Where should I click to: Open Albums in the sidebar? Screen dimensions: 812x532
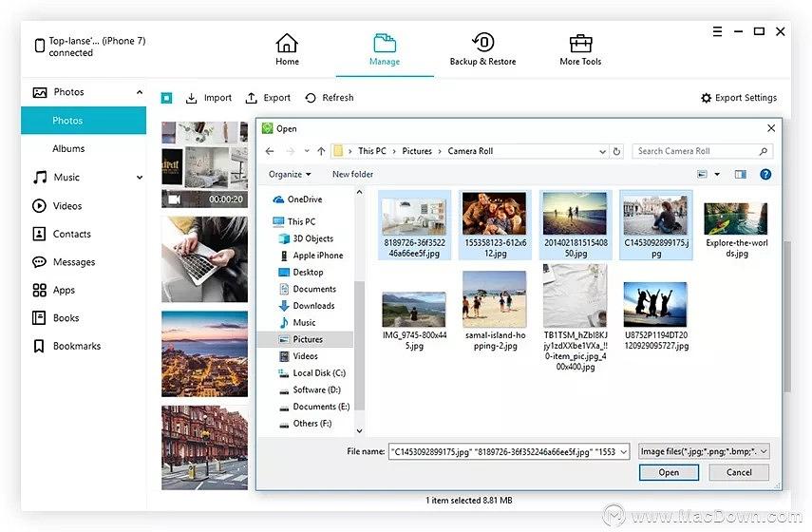68,148
